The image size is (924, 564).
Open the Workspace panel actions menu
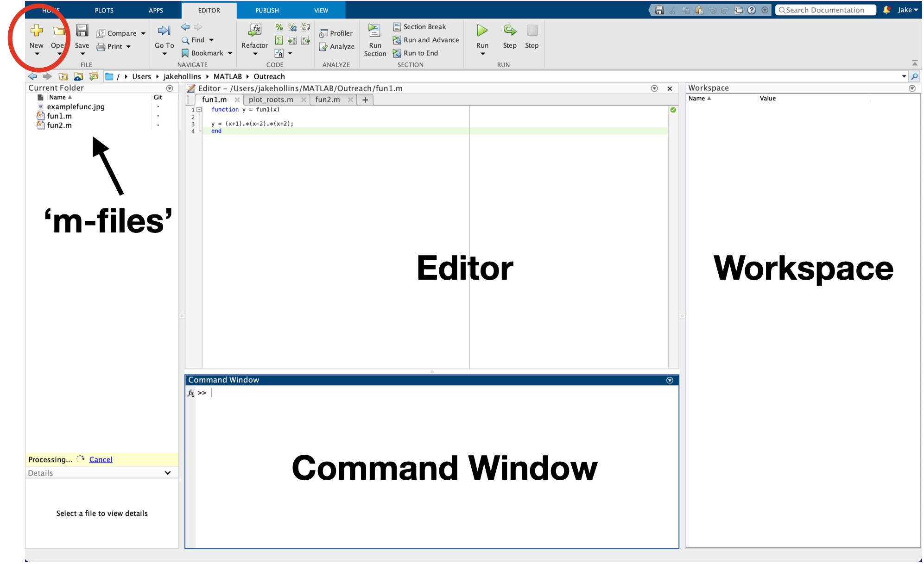pyautogui.click(x=912, y=88)
